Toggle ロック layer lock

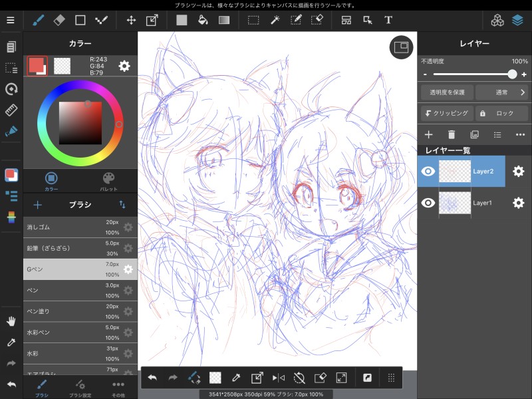pyautogui.click(x=501, y=113)
